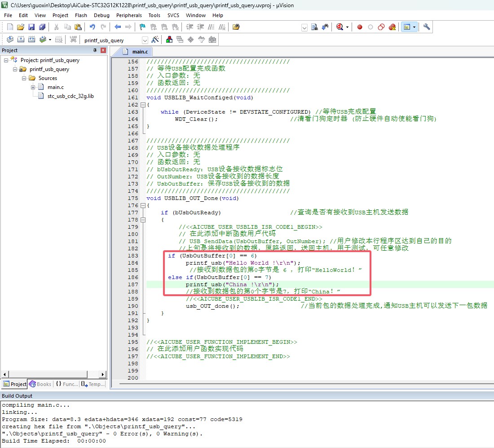The width and height of the screenshot is (494, 448).
Task: Switch to the Templates panel tab
Action: [x=93, y=384]
